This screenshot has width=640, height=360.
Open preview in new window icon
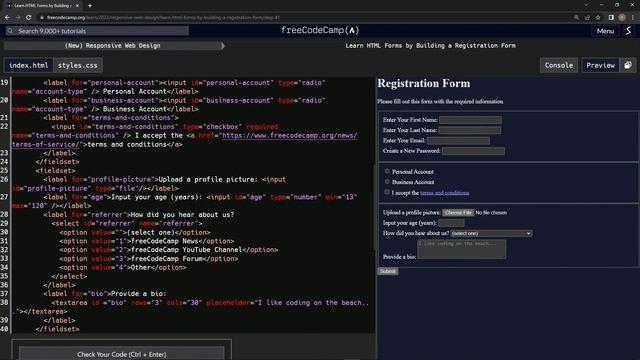(628, 65)
